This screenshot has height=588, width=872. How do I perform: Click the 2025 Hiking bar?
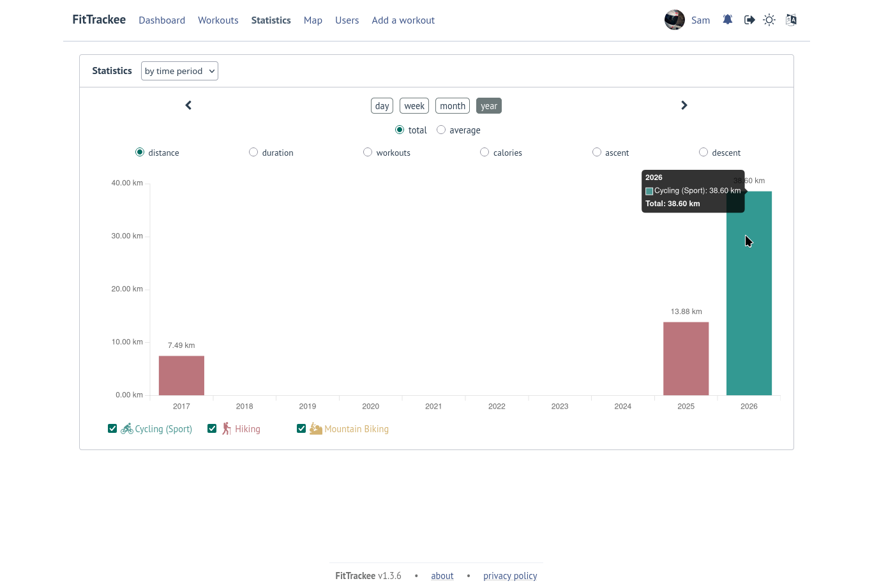(x=686, y=359)
